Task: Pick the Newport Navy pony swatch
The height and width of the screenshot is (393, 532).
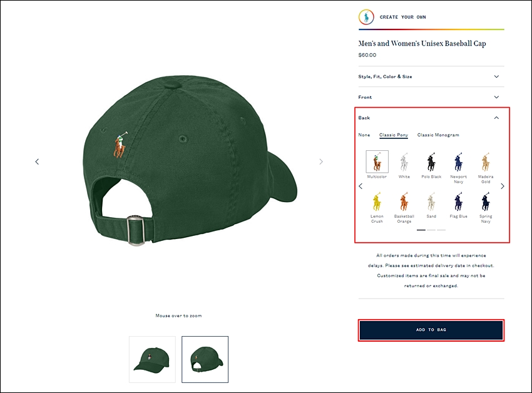Action: point(458,162)
